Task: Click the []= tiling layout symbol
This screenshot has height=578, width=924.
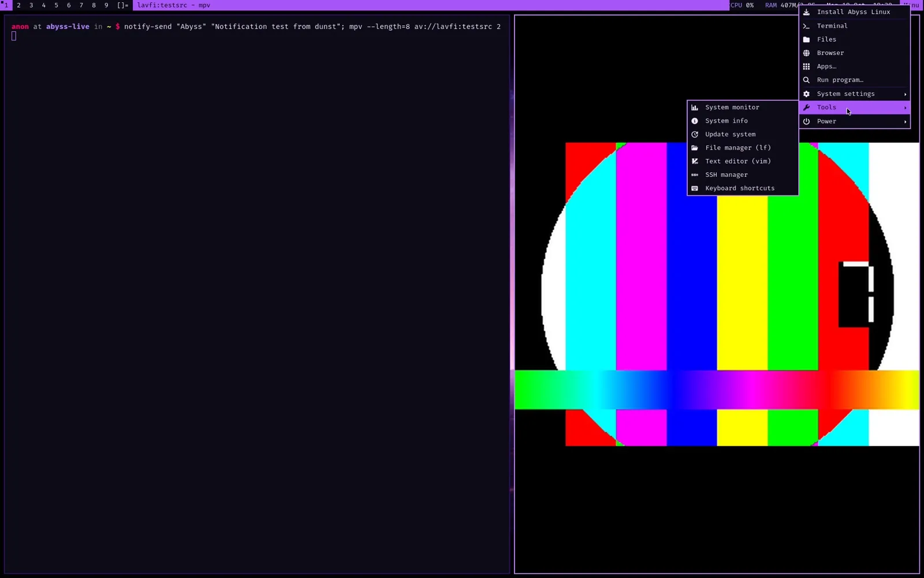Action: click(122, 5)
